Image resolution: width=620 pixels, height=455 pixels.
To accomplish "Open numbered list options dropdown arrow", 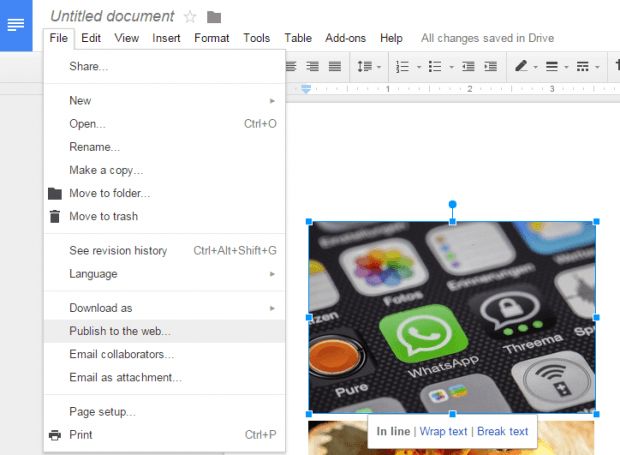I will pyautogui.click(x=419, y=67).
